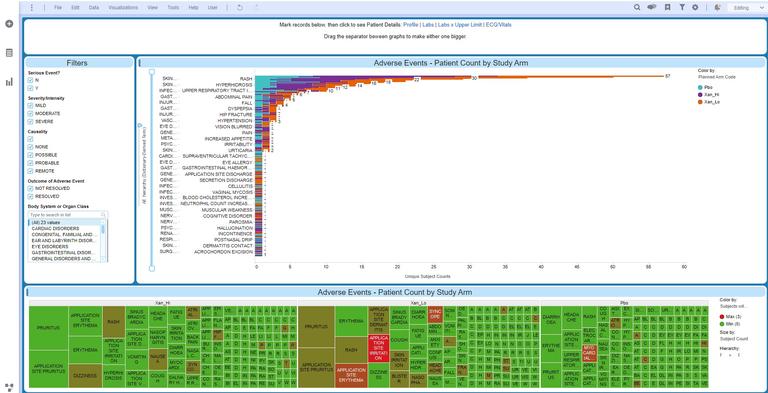Open the Visualizations menu
768x393 pixels.
click(123, 8)
